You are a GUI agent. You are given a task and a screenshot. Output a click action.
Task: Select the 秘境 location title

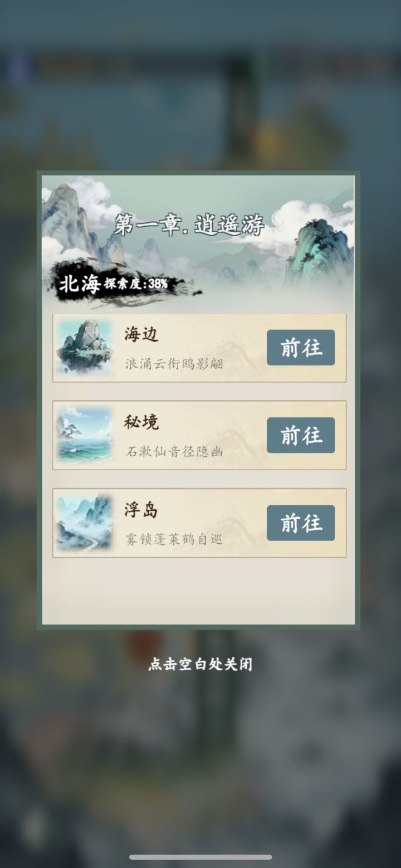[x=141, y=422]
